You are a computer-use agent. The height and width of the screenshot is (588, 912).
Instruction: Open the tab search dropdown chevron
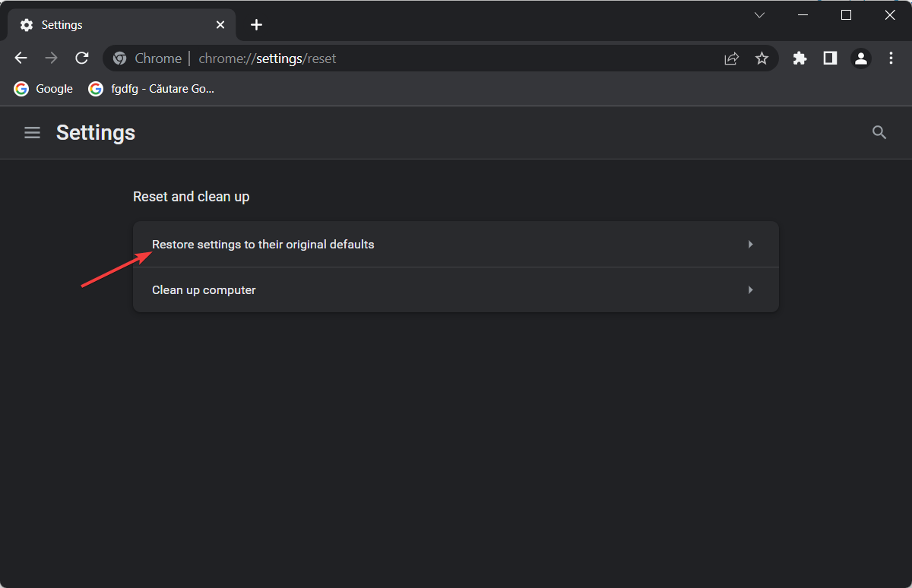(760, 14)
